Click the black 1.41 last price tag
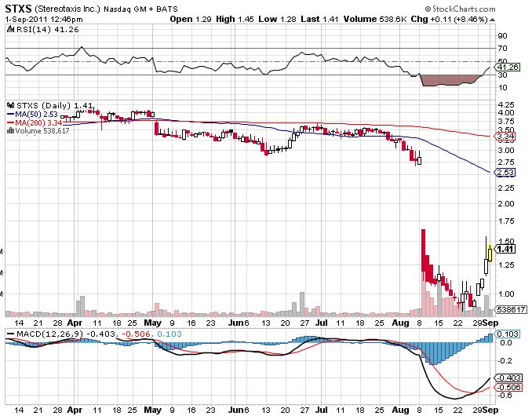The image size is (532, 416). coord(505,249)
